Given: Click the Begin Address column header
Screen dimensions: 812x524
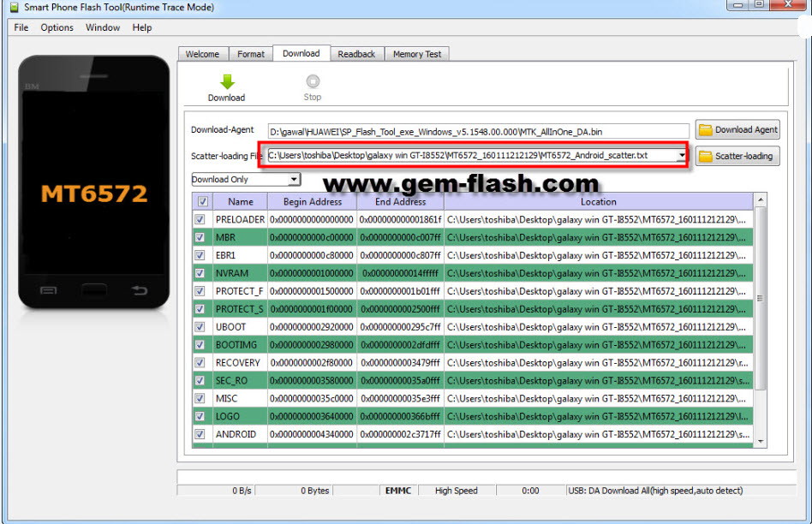Looking at the screenshot, I should coord(313,201).
